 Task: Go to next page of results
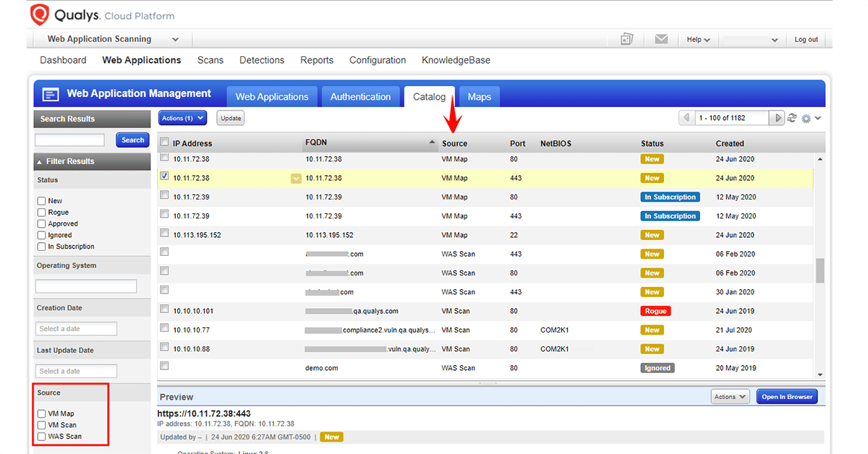[x=778, y=118]
